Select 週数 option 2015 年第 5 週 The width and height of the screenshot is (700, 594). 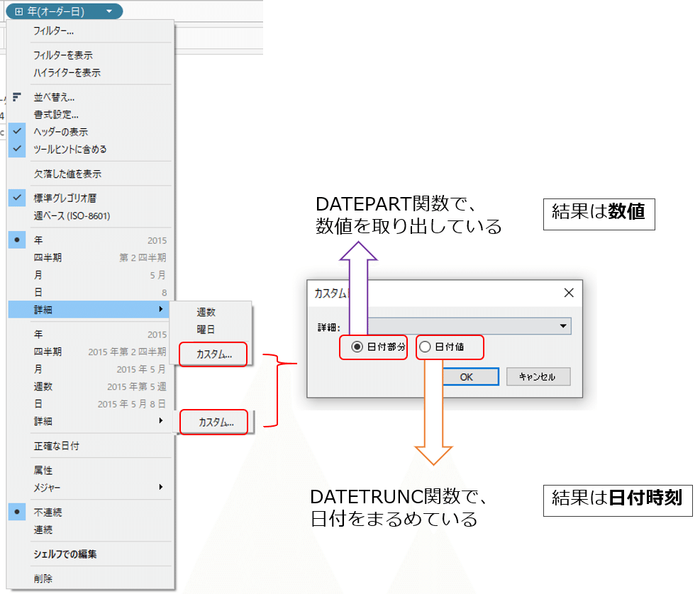pyautogui.click(x=91, y=386)
